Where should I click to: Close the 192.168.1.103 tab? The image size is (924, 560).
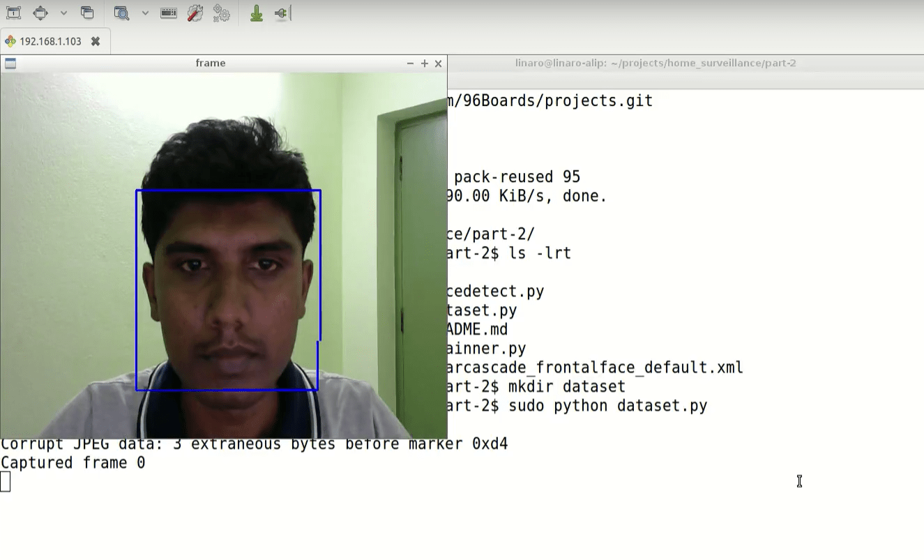pos(96,41)
